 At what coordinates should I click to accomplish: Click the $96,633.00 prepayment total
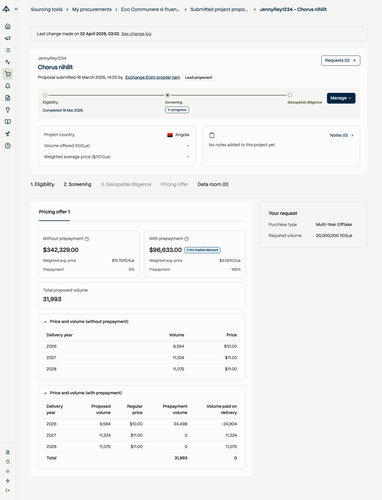[165, 250]
